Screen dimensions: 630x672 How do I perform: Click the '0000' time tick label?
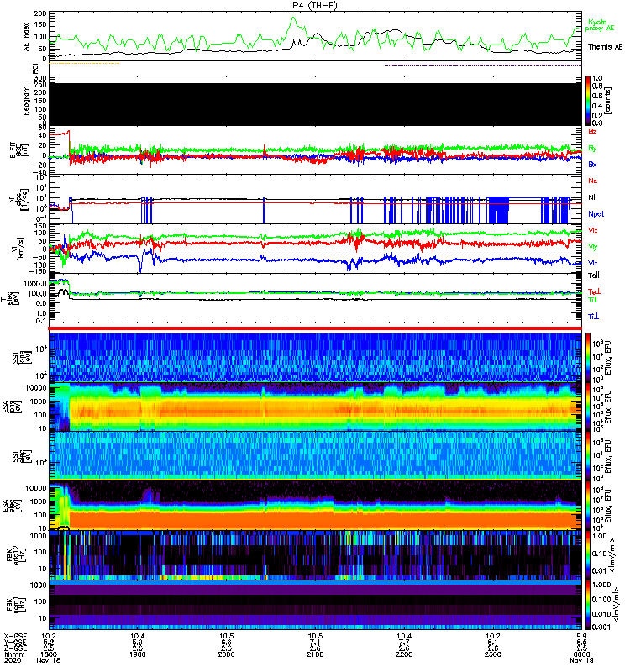click(581, 654)
